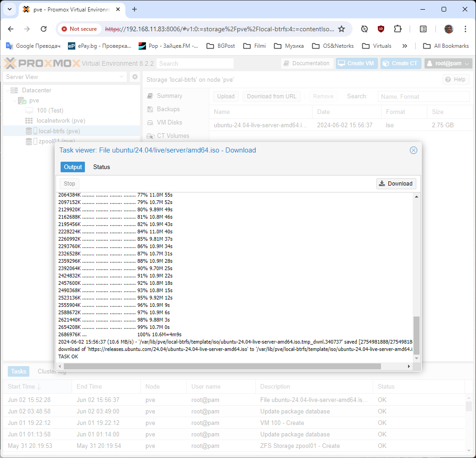Open the browser Extensions puzzle menu
This screenshot has width=476, height=458.
[398, 29]
